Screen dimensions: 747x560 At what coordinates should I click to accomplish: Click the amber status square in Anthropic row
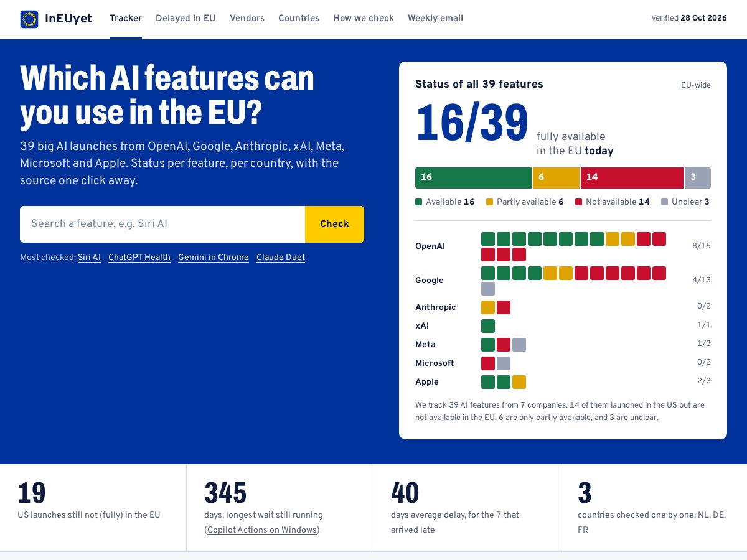(488, 307)
